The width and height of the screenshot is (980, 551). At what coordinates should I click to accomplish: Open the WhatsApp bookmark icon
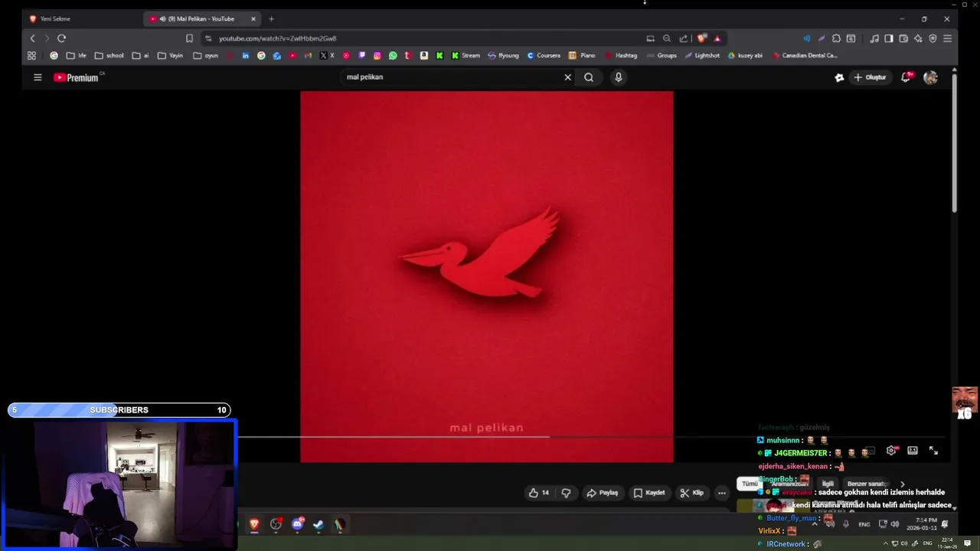click(393, 55)
